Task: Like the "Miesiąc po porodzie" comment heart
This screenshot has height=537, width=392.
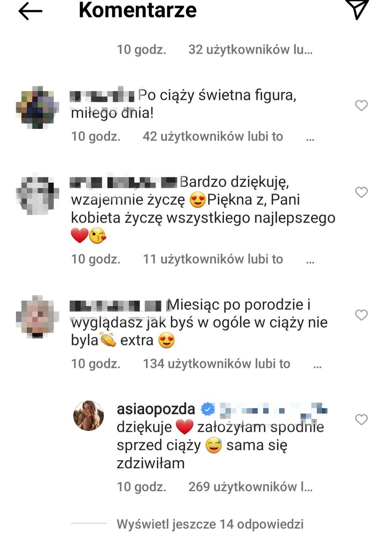Action: pos(361,315)
